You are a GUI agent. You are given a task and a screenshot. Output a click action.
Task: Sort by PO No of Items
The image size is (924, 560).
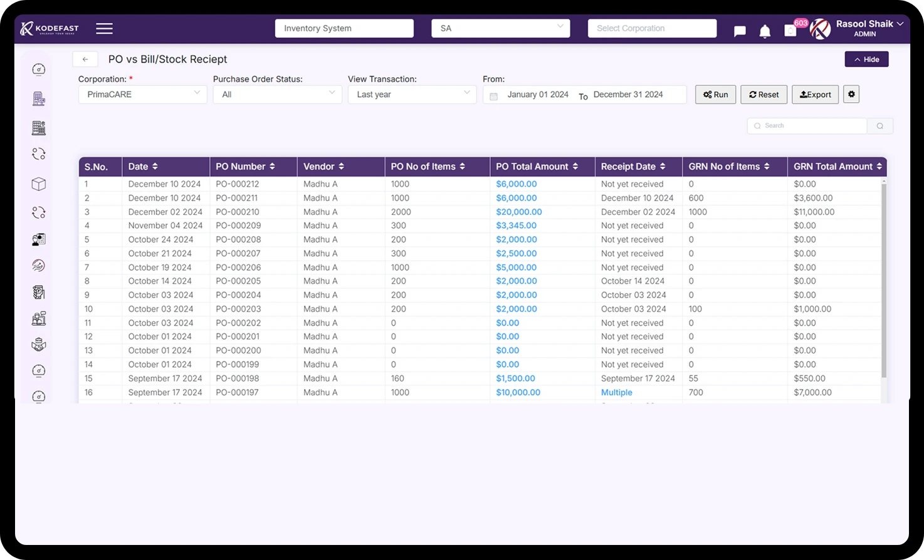pyautogui.click(x=463, y=167)
